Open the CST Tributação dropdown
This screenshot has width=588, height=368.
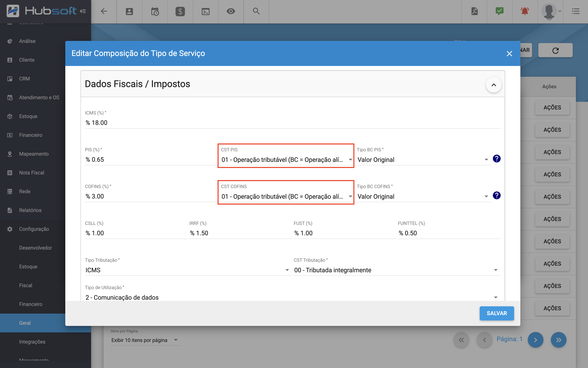pos(397,270)
